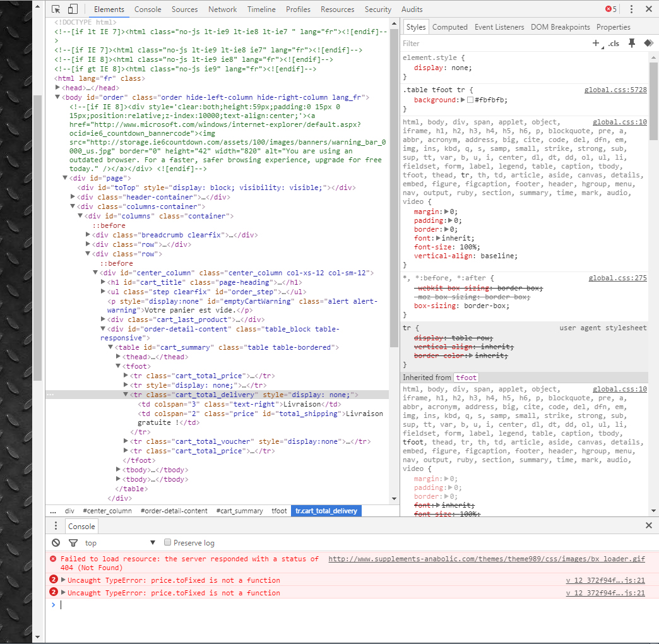Click the red error count indicator
659x644 pixels.
[x=611, y=9]
